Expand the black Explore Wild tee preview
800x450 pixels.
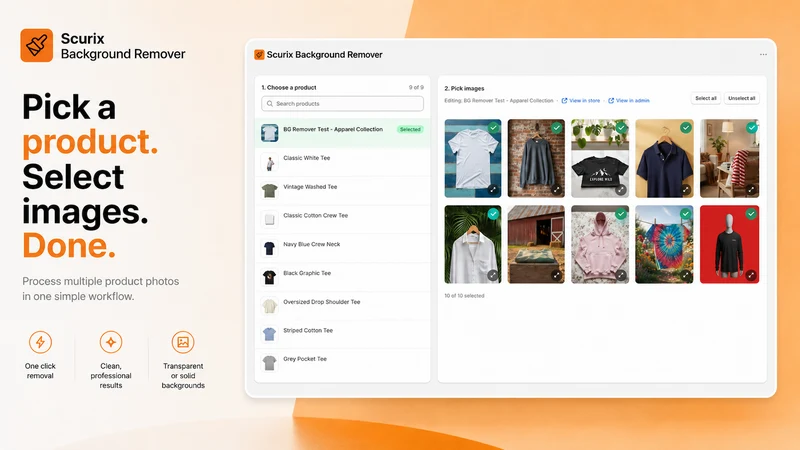coord(620,189)
